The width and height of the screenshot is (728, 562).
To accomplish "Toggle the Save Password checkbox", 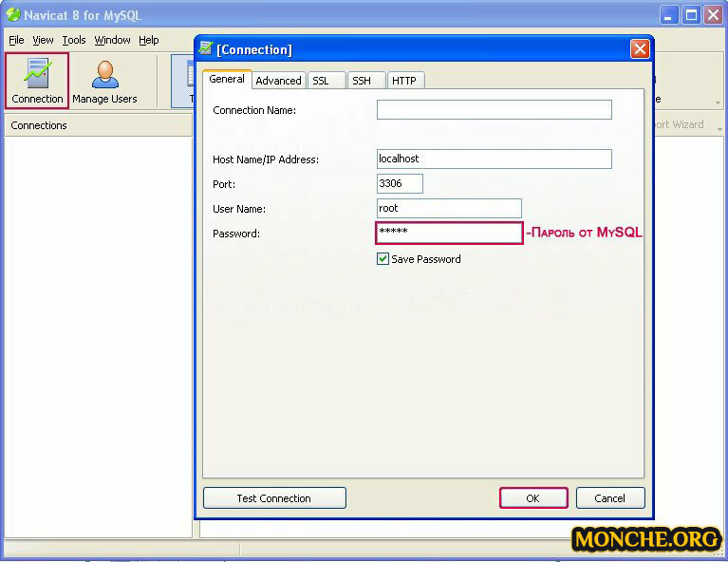I will pyautogui.click(x=383, y=259).
